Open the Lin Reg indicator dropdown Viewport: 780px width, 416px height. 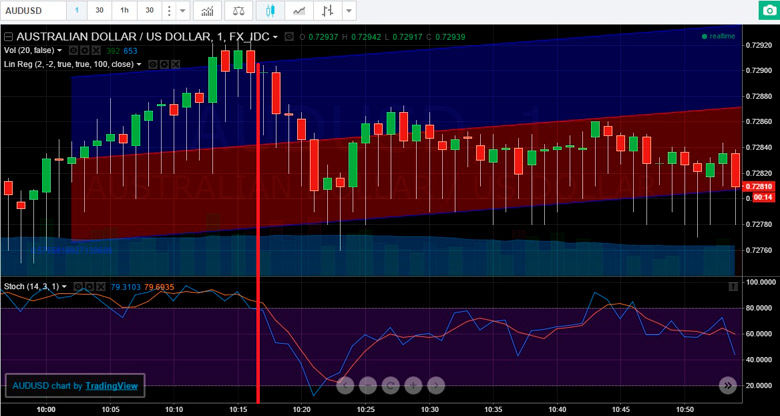(139, 65)
